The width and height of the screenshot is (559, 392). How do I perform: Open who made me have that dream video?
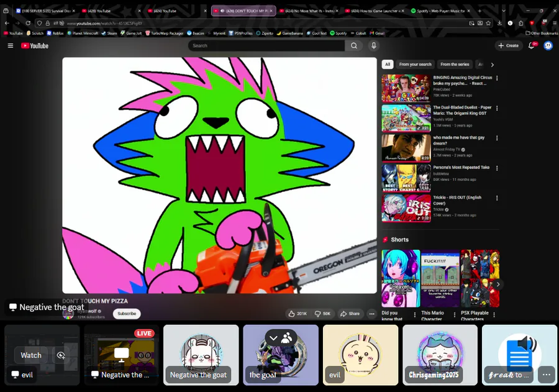click(406, 148)
